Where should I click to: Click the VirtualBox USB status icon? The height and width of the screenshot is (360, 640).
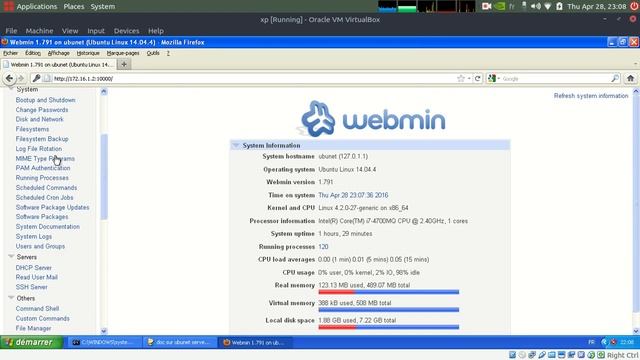pos(542,355)
